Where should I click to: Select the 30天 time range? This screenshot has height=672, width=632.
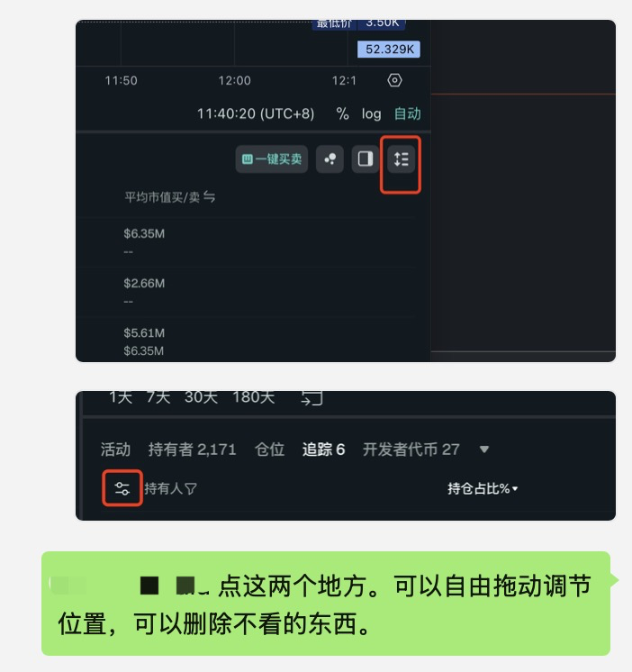coord(201,397)
